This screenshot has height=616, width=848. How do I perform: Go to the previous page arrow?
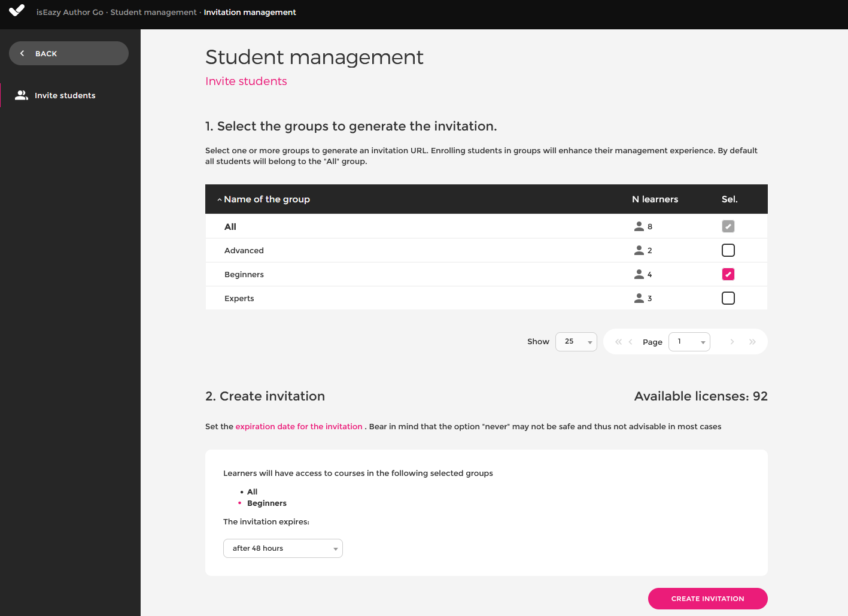[x=630, y=342]
